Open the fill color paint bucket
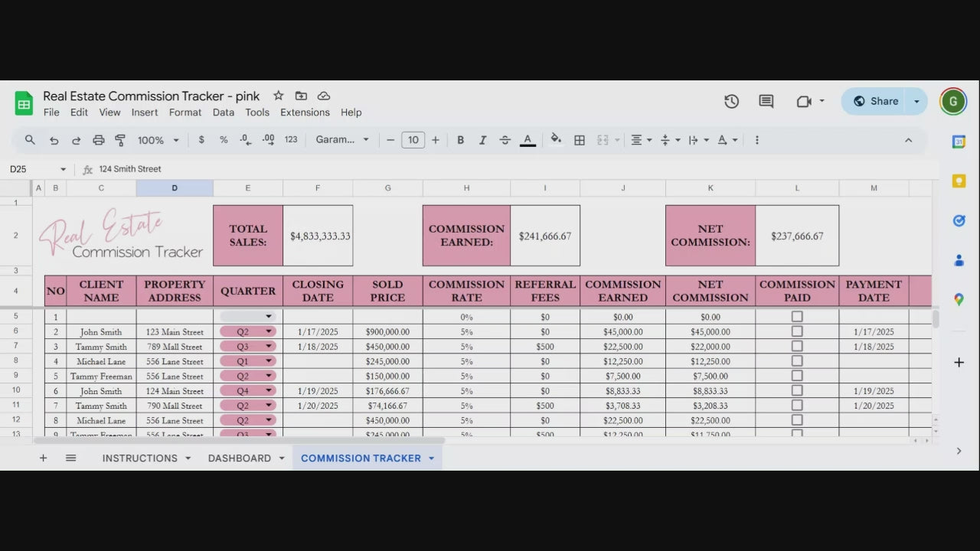Viewport: 980px width, 551px height. [x=556, y=140]
